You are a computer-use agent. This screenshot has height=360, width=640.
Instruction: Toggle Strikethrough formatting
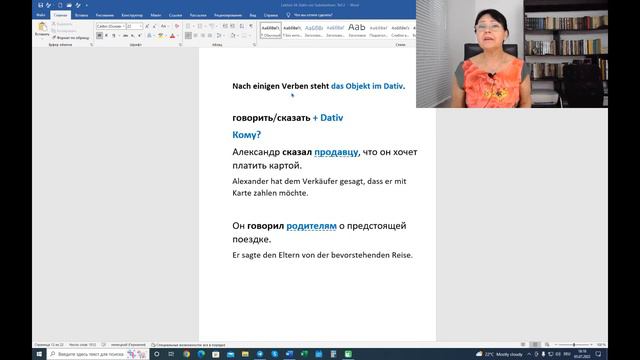[125, 36]
